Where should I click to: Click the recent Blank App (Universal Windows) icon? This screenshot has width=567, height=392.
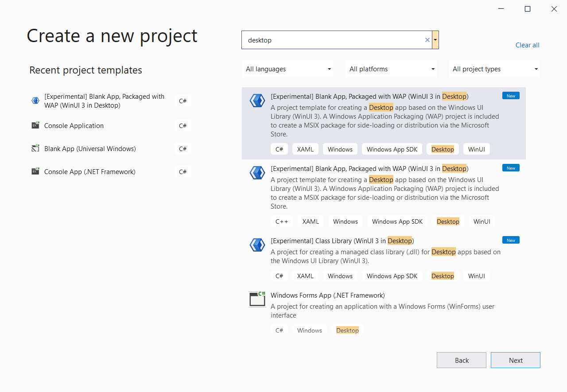point(35,148)
